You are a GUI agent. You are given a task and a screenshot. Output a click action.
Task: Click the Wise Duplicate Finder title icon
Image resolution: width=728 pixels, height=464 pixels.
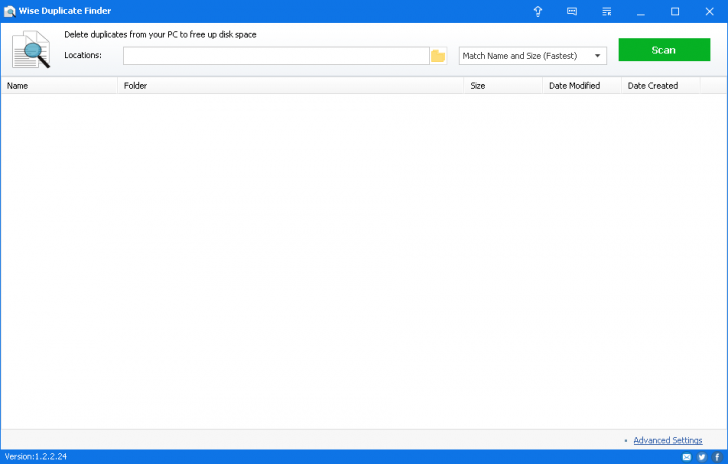click(9, 11)
